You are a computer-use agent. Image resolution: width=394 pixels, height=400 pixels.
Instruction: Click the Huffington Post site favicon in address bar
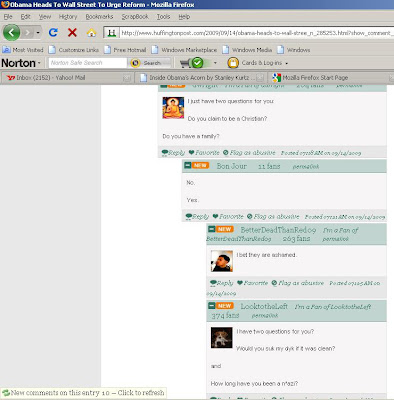[x=112, y=33]
